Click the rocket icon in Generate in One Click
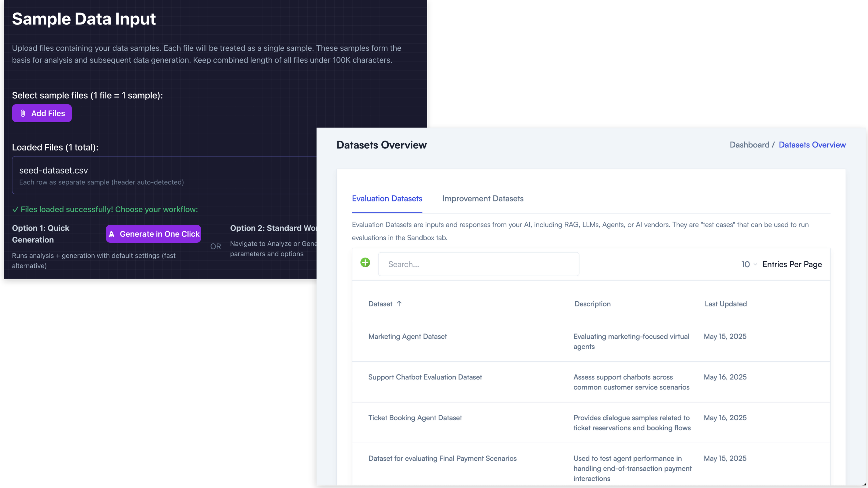Viewport: 868px width, 488px height. (112, 234)
